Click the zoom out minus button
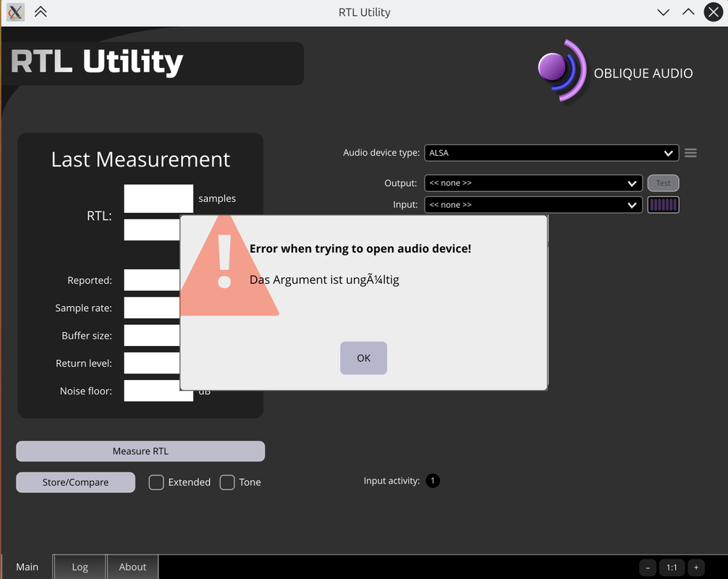Viewport: 728px width, 579px height. tap(648, 567)
